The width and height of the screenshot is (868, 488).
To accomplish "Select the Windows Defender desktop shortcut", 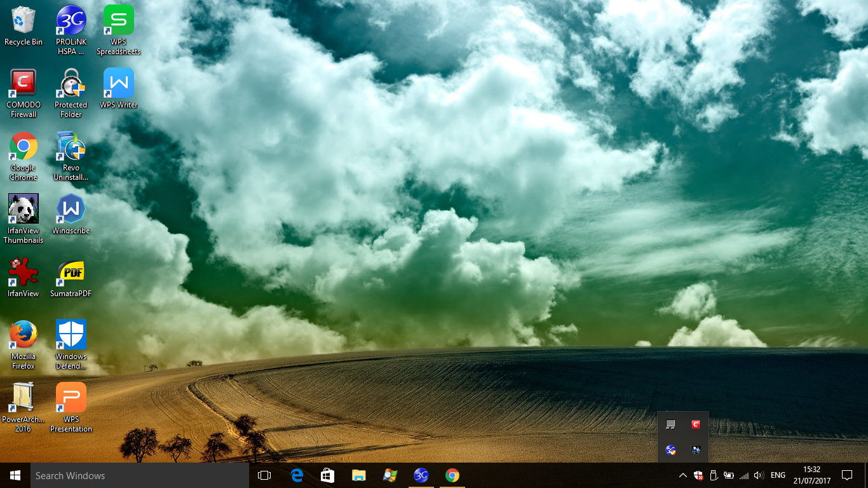I will click(x=71, y=345).
